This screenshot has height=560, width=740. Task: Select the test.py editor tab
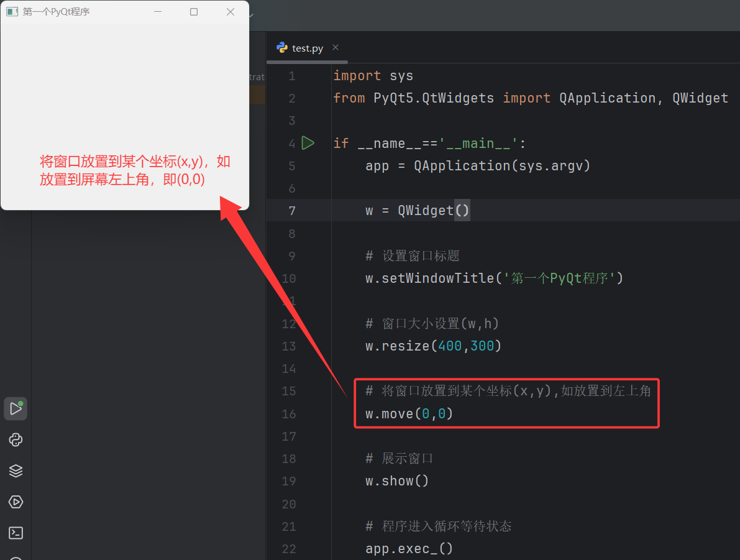click(x=307, y=48)
